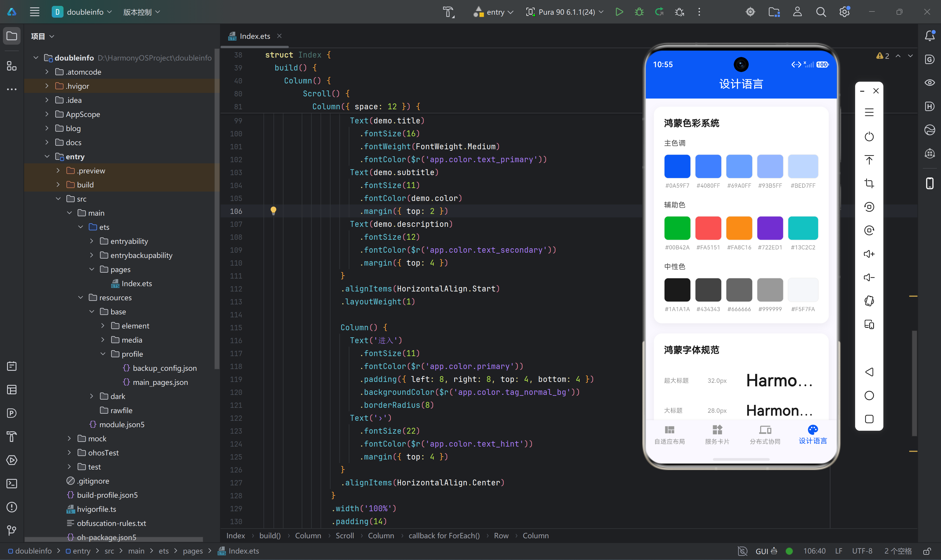Switch to 自适应布局 tab in emulator
Viewport: 941px width, 560px height.
[670, 435]
